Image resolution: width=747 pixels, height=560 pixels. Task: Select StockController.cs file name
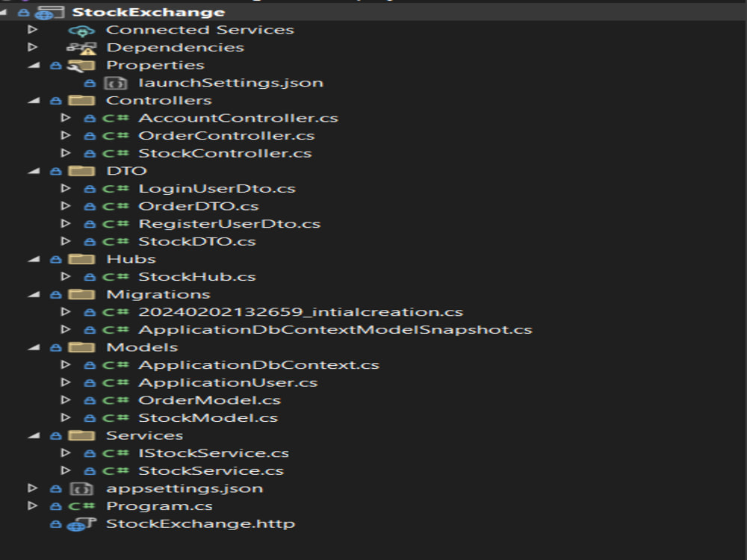225,153
